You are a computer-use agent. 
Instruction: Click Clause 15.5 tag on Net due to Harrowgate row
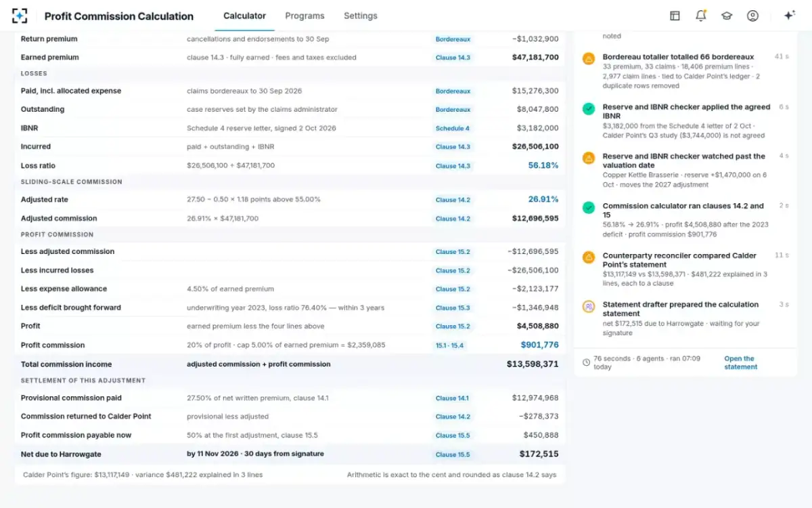[x=453, y=454]
